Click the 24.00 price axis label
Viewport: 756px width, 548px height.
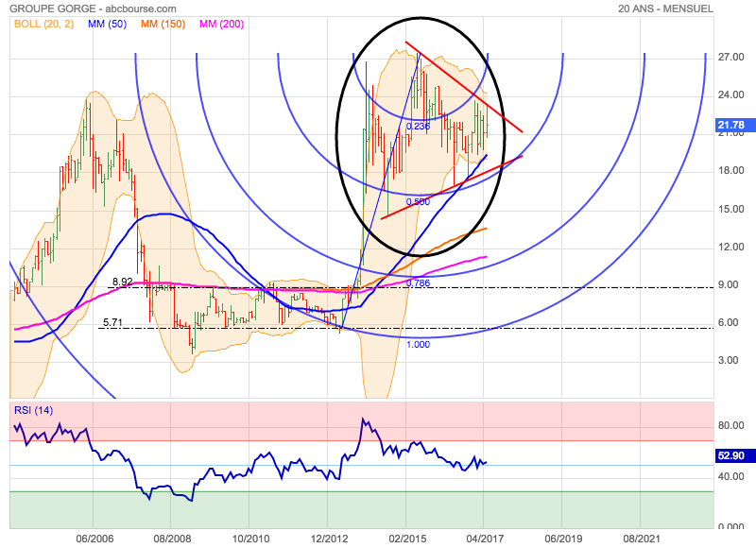click(730, 94)
